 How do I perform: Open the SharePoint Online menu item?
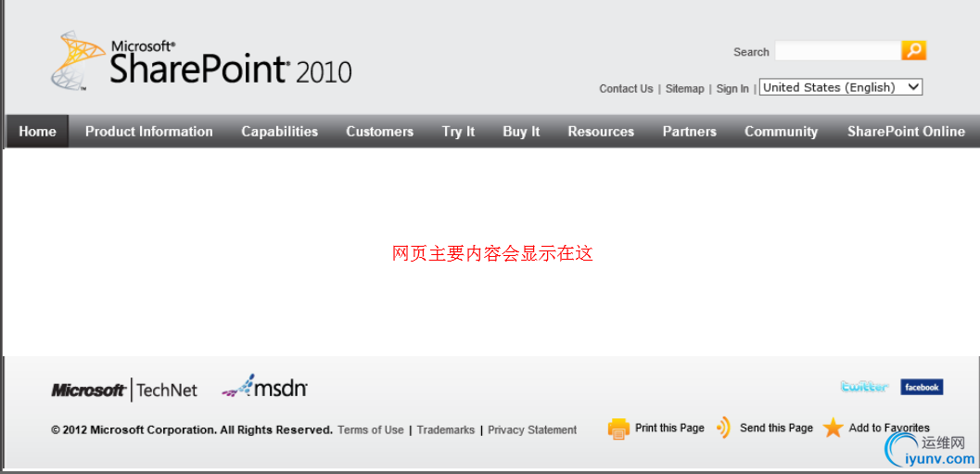pyautogui.click(x=906, y=132)
